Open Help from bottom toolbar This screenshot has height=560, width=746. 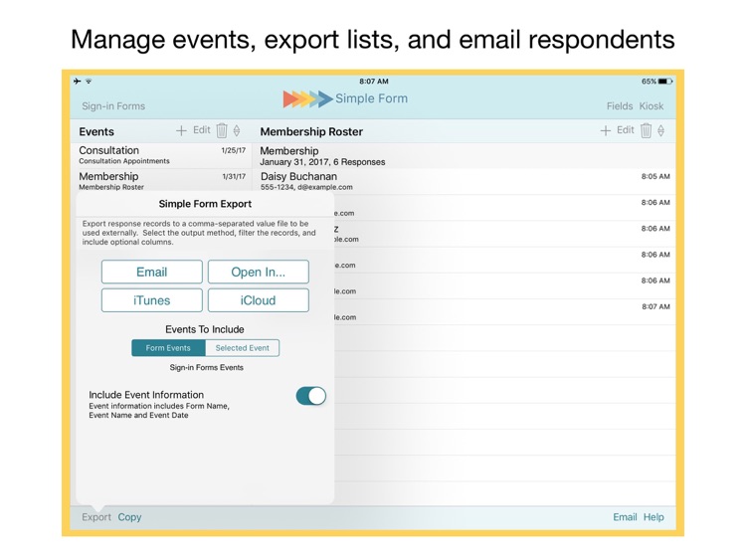pos(653,517)
